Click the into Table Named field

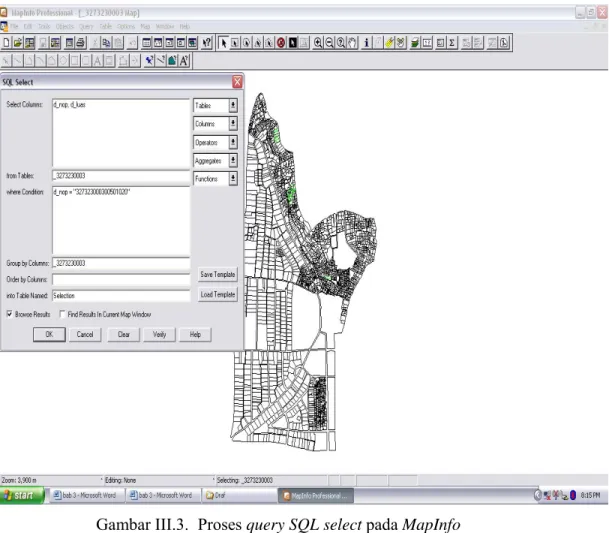(x=121, y=296)
